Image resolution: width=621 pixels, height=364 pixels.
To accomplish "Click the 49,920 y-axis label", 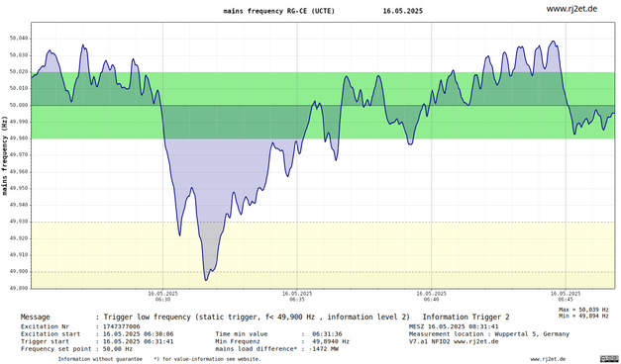I will tap(20, 238).
